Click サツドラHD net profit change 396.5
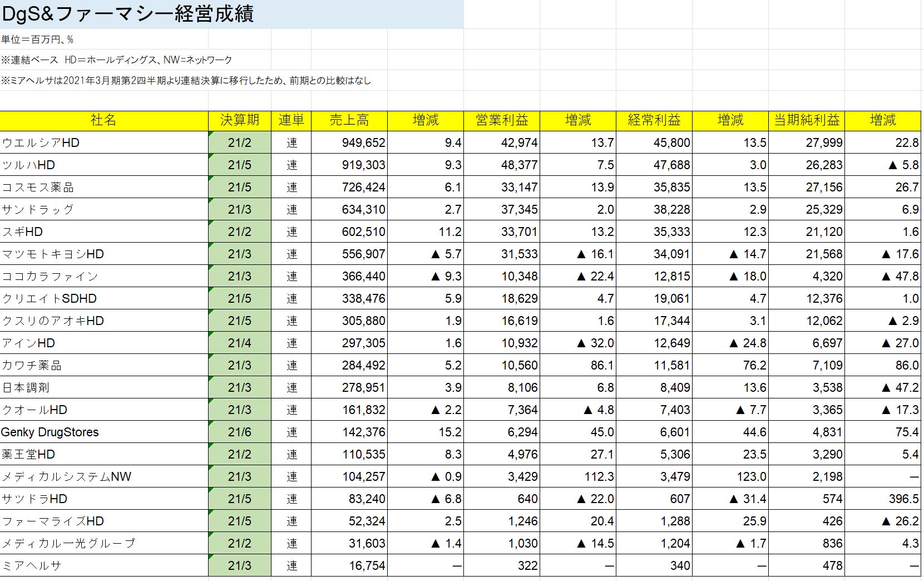Screen dimensions: 924x581 (x=883, y=499)
